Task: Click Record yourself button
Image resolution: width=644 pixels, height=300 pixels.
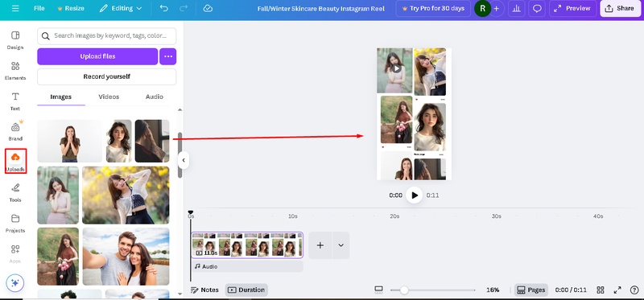Action: coord(107,76)
